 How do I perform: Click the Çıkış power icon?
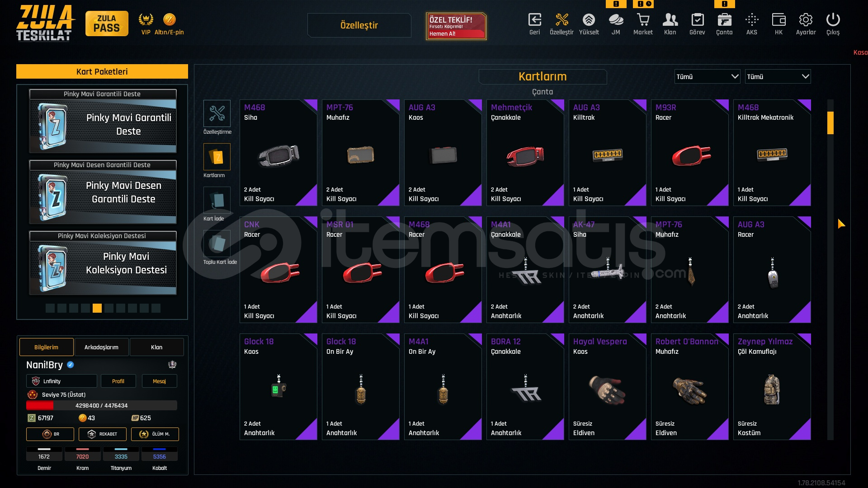tap(833, 20)
